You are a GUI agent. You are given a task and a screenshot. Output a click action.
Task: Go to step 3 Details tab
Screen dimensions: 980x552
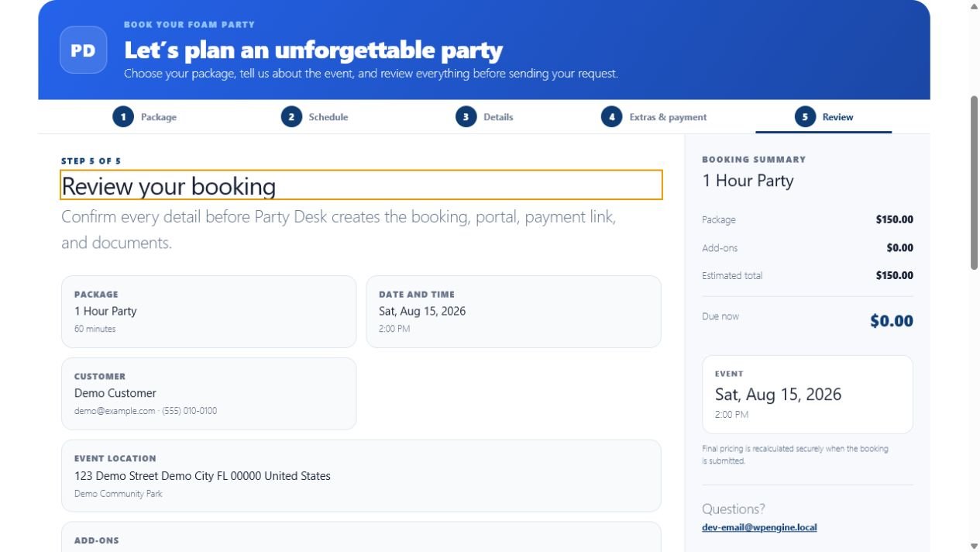tap(484, 117)
